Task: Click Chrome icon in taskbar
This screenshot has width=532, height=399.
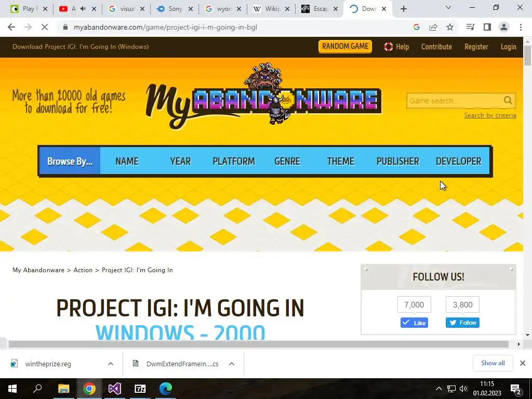Action: (89, 389)
